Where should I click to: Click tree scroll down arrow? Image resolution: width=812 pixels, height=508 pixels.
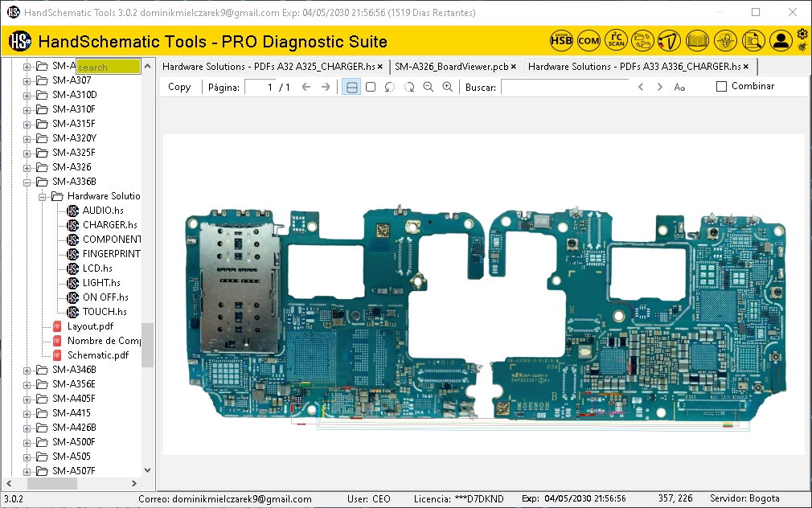[148, 470]
